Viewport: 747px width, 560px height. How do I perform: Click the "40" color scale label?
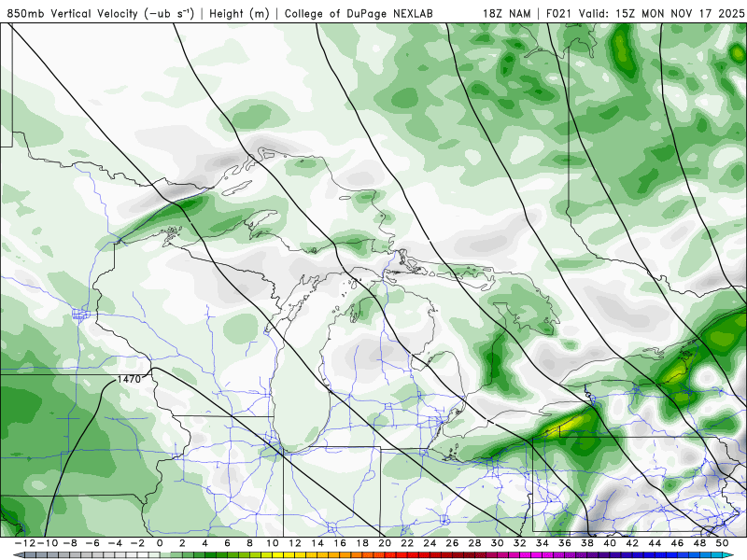click(610, 543)
